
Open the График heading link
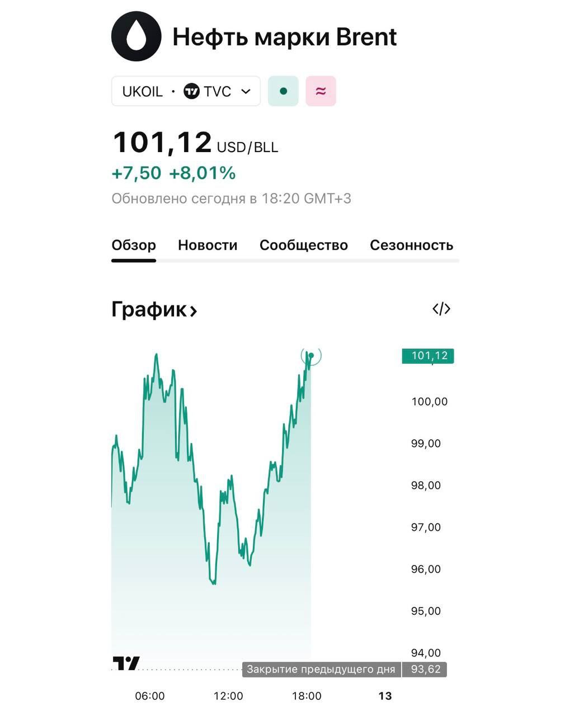point(149,309)
